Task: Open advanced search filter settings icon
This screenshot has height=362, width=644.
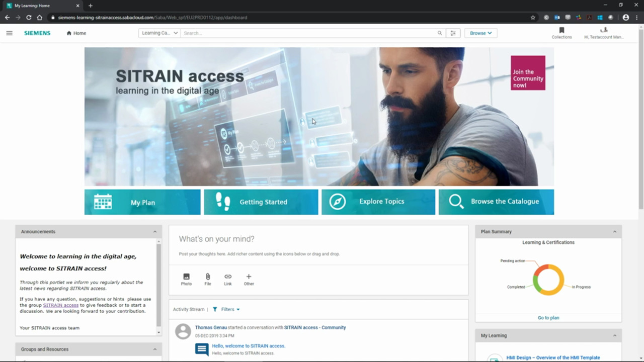Action: [x=453, y=33]
